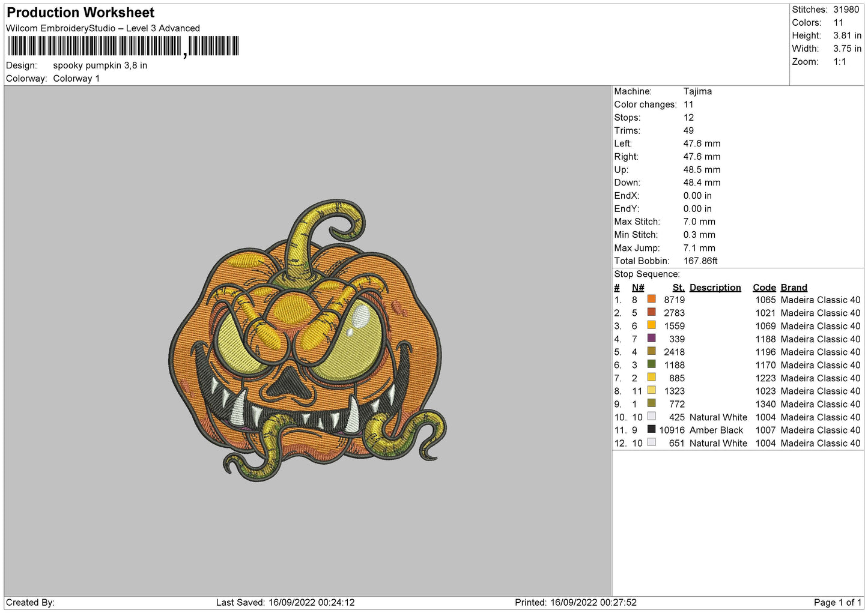Viewport: 868px width, 613px height.
Task: Click the Amber Black swatch
Action: pos(651,429)
